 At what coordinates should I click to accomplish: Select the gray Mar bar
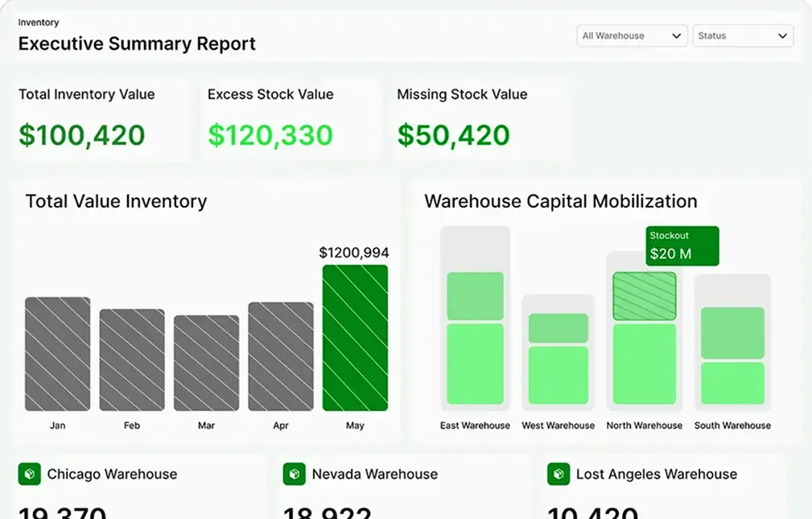(206, 363)
